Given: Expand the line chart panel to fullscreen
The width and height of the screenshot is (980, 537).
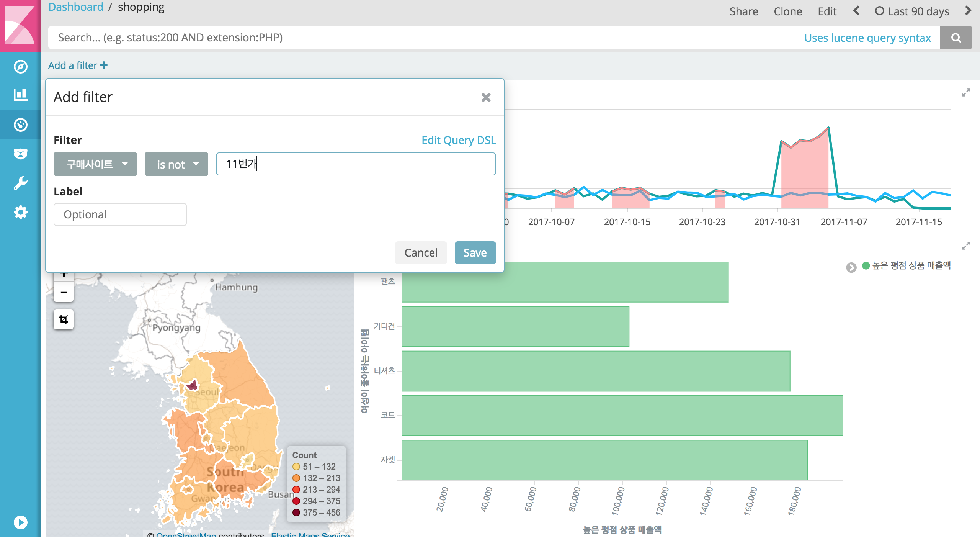Looking at the screenshot, I should (x=966, y=93).
